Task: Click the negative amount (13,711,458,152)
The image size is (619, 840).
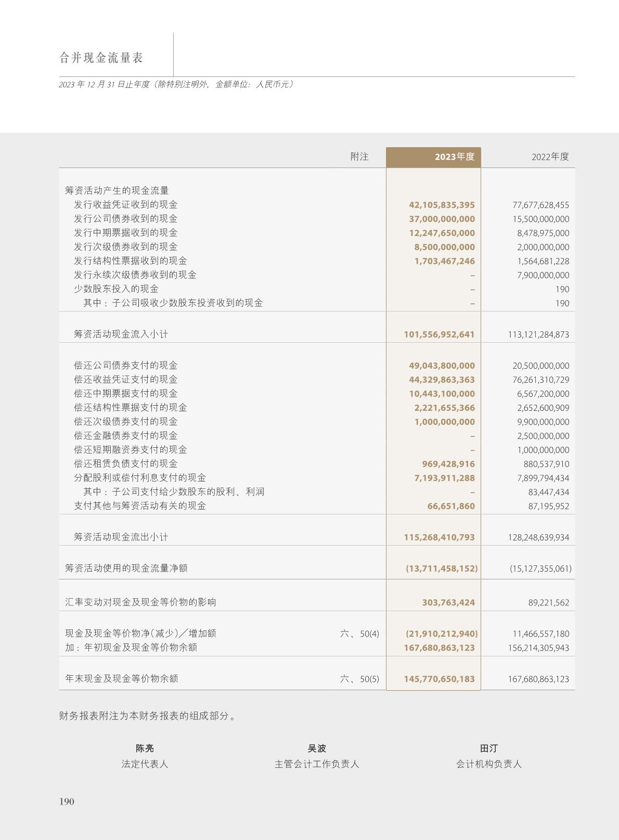Action: (x=442, y=568)
